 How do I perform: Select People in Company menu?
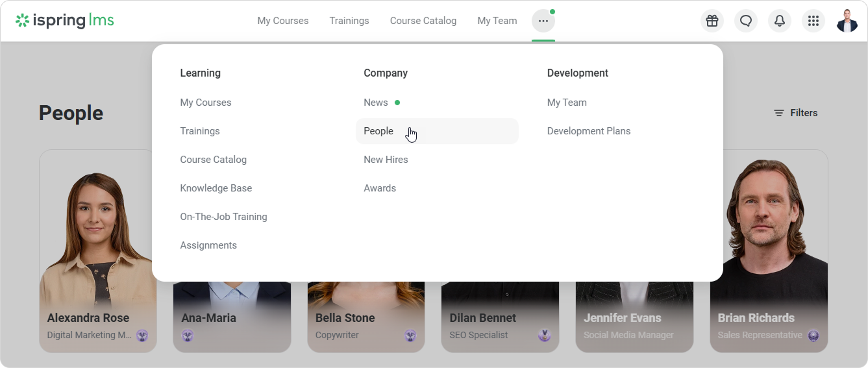pos(378,131)
